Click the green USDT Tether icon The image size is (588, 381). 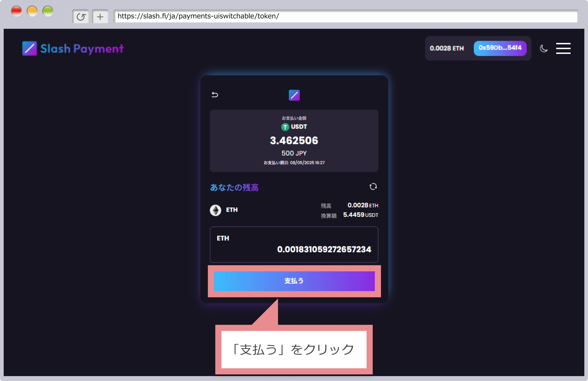285,127
